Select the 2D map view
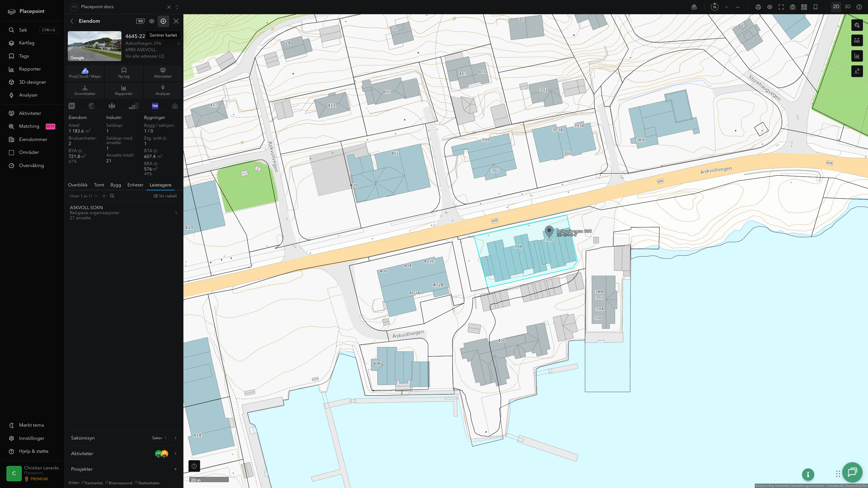The image size is (868, 488). click(x=836, y=7)
